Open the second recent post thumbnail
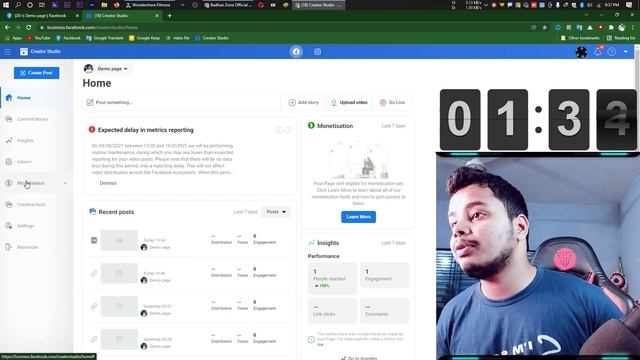This screenshot has height=360, width=640. (x=119, y=273)
